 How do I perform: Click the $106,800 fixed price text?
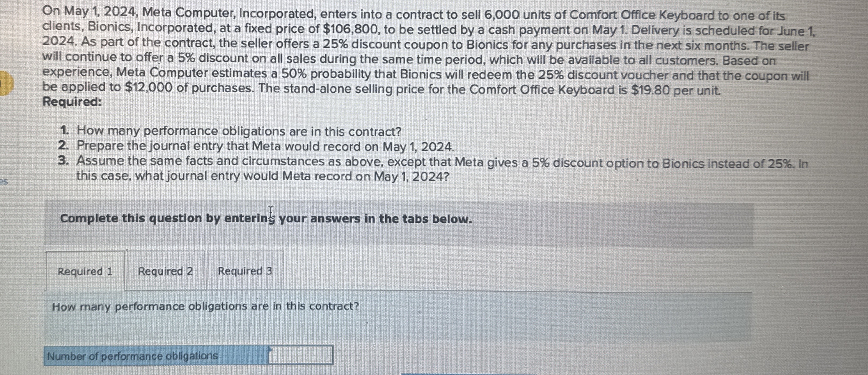tap(350, 29)
